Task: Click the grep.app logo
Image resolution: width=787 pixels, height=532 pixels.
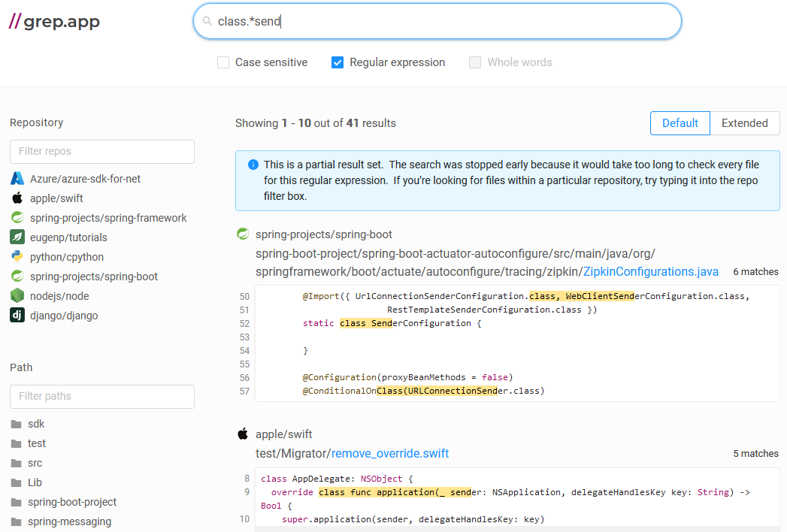Action: (55, 21)
